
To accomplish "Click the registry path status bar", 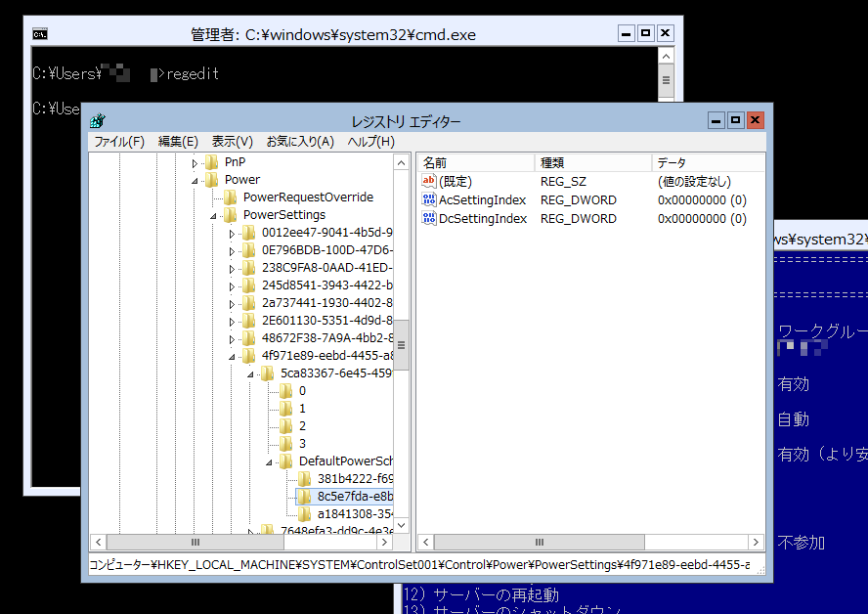I will coord(426,565).
